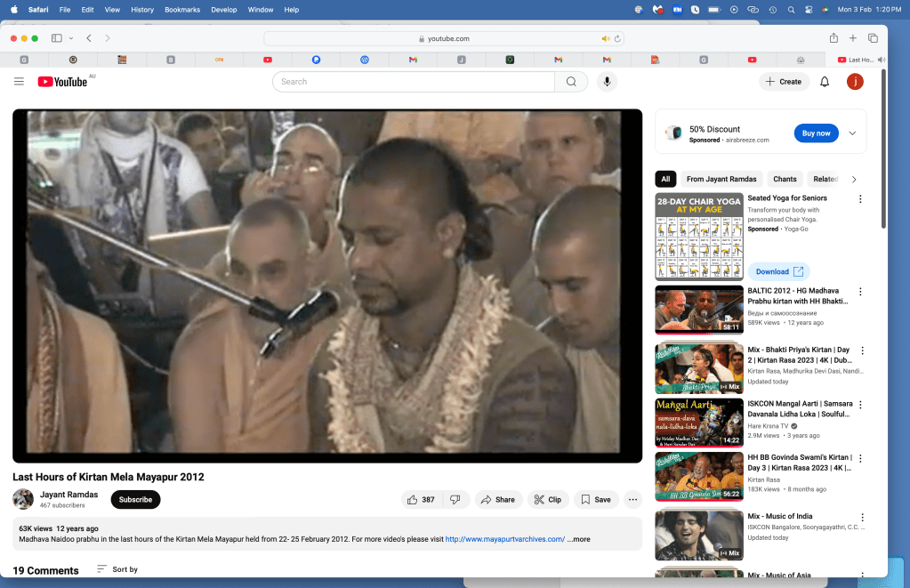Open the mayapurtvarchives.com link
This screenshot has height=588, width=910.
(x=504, y=539)
